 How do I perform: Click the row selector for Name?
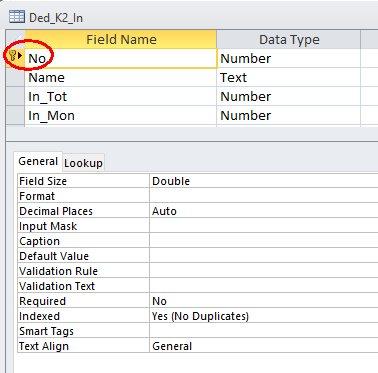(15, 78)
